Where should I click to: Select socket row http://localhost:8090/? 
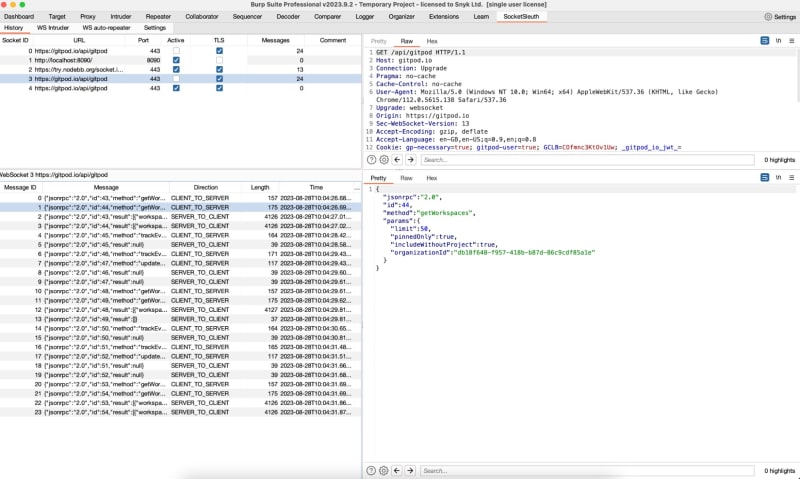tap(181, 60)
